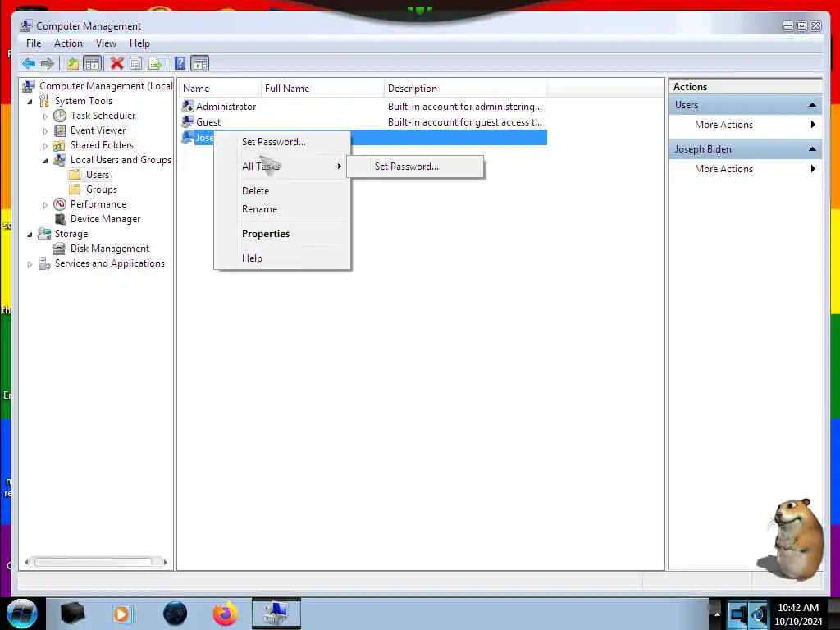Open the Windows Start orb
This screenshot has height=630, width=840.
point(22,614)
